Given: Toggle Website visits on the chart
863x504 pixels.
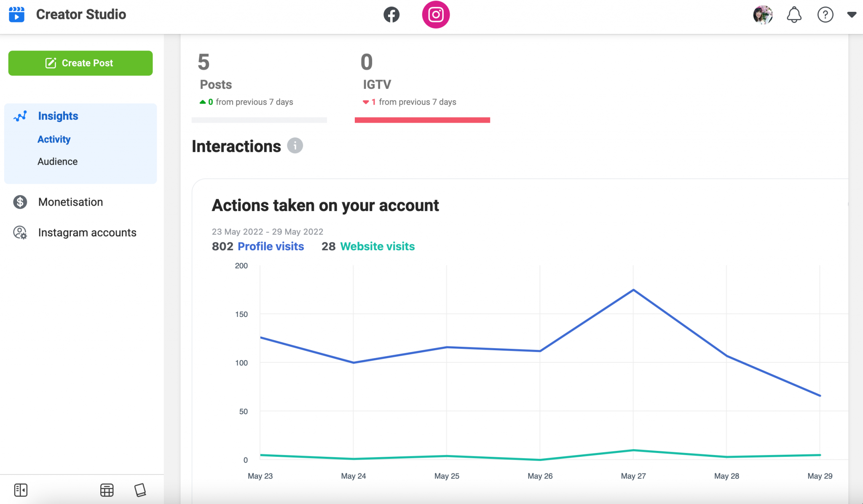Looking at the screenshot, I should (377, 246).
